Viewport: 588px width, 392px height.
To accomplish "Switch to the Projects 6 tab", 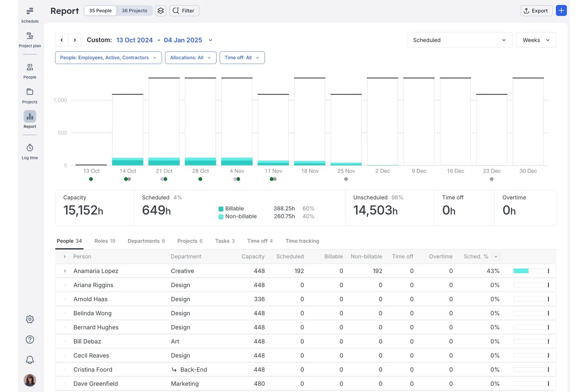I will click(190, 241).
